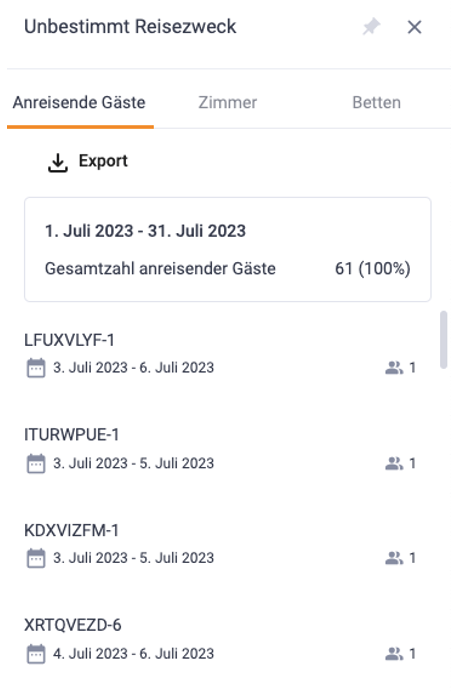
Task: Click calendar icon of LFUXVLYF-1 entry
Action: [x=36, y=368]
